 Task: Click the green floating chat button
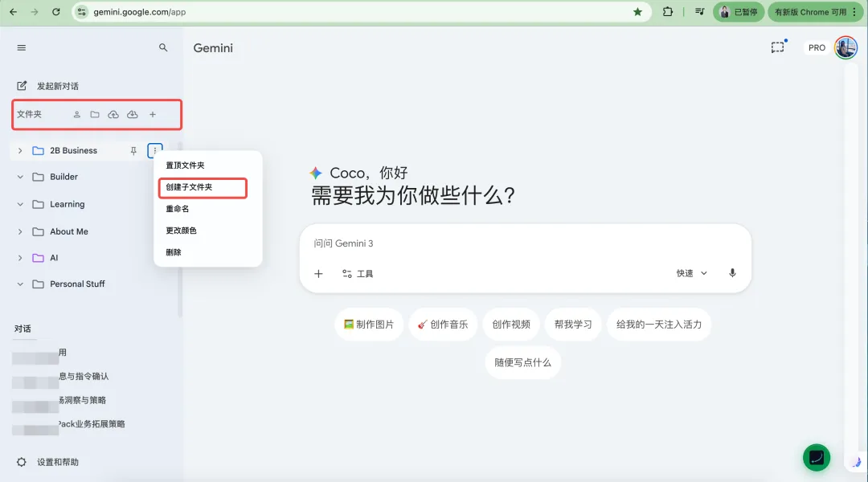click(x=817, y=458)
